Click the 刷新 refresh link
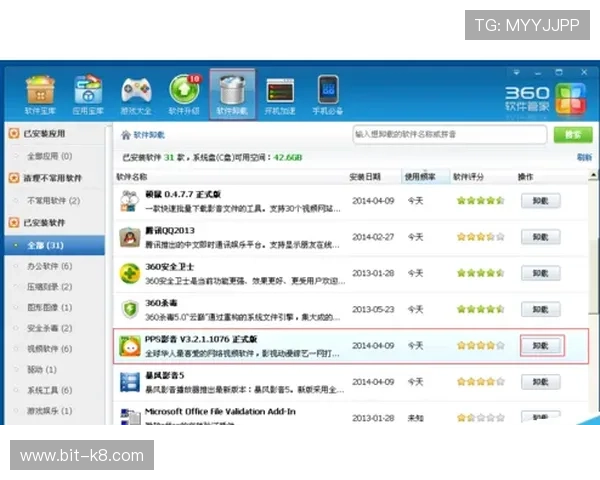The image size is (600, 480). tap(584, 157)
